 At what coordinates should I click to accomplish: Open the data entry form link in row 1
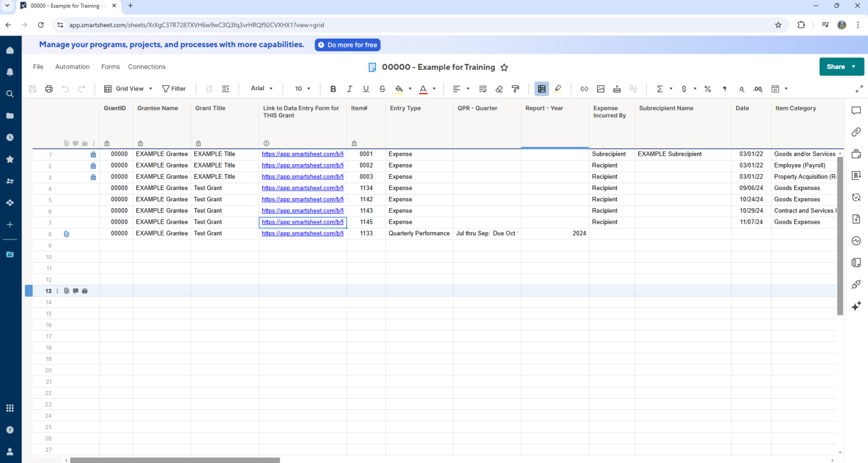tap(302, 154)
